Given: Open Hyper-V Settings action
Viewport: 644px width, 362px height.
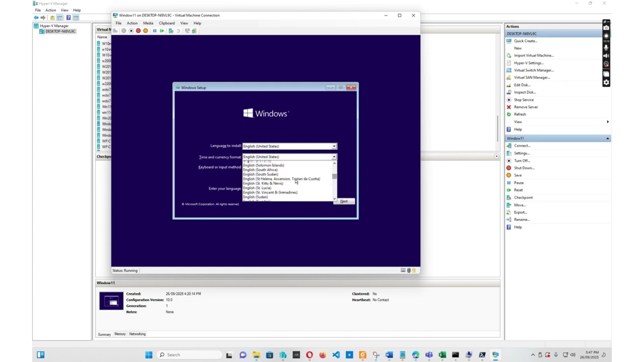Looking at the screenshot, I should (x=529, y=63).
